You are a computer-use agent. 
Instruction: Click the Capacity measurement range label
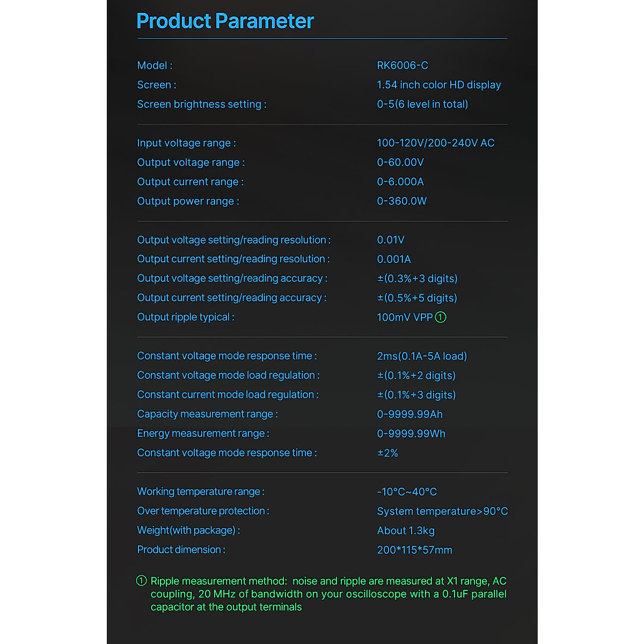(207, 414)
